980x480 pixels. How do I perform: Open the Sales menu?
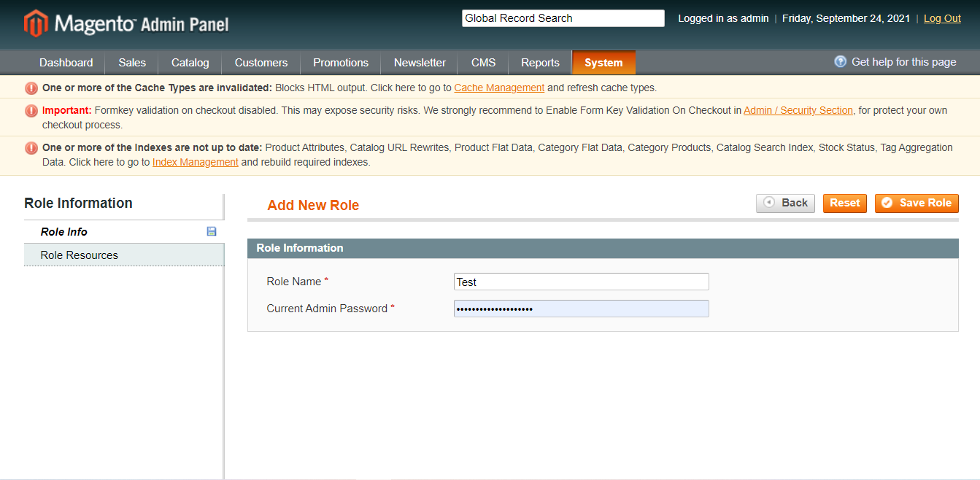pyautogui.click(x=132, y=63)
